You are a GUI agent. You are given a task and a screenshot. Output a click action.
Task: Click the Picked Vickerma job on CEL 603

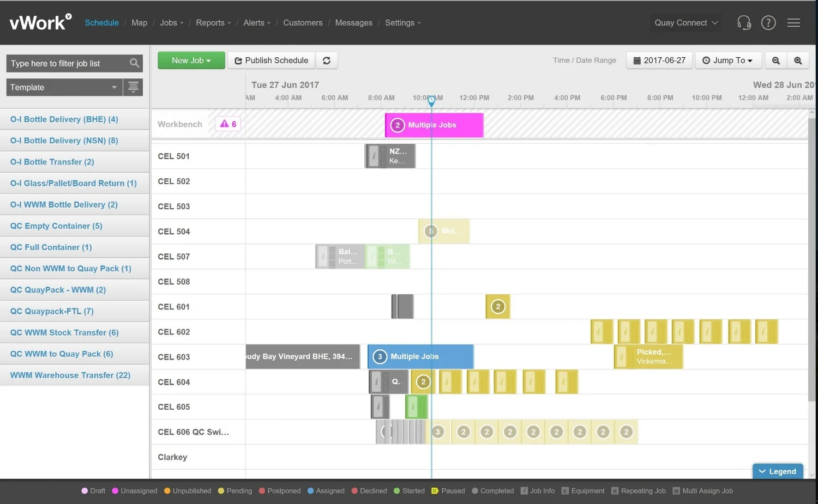click(x=648, y=356)
